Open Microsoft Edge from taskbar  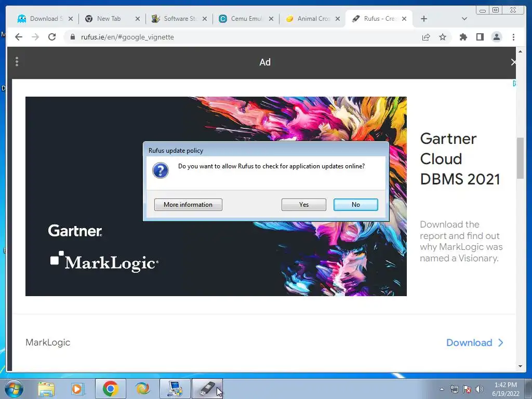142,389
